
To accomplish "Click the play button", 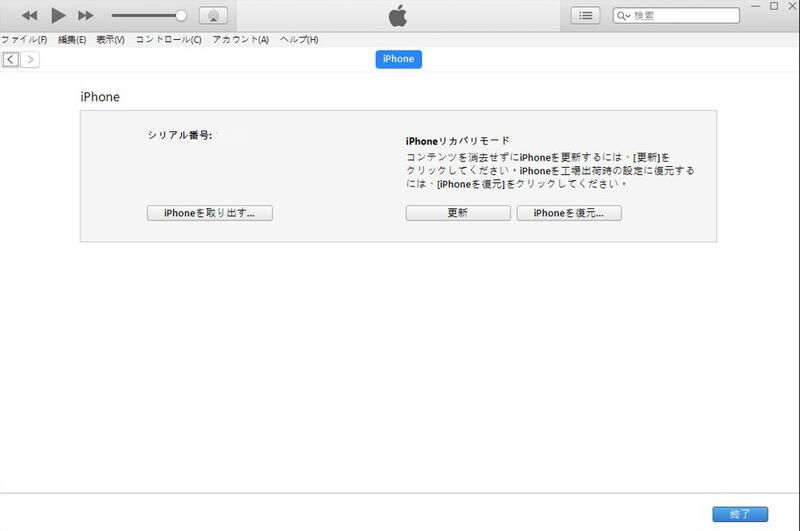I will click(x=58, y=16).
